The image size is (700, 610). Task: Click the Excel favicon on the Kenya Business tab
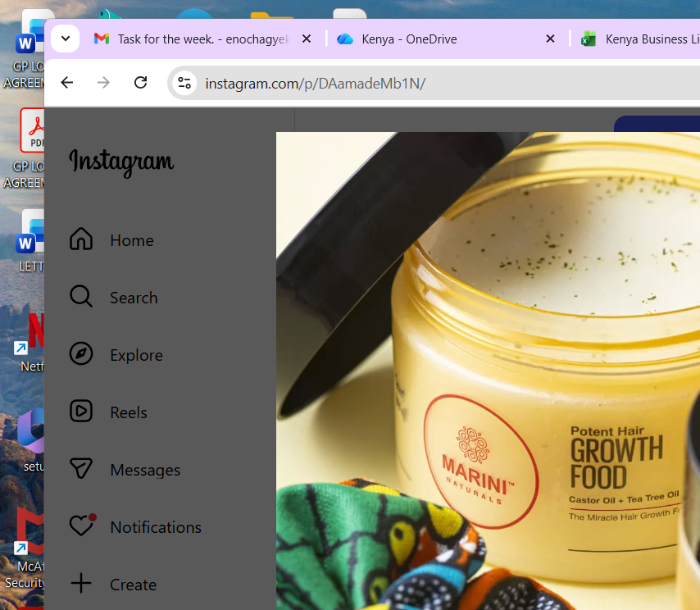(589, 39)
